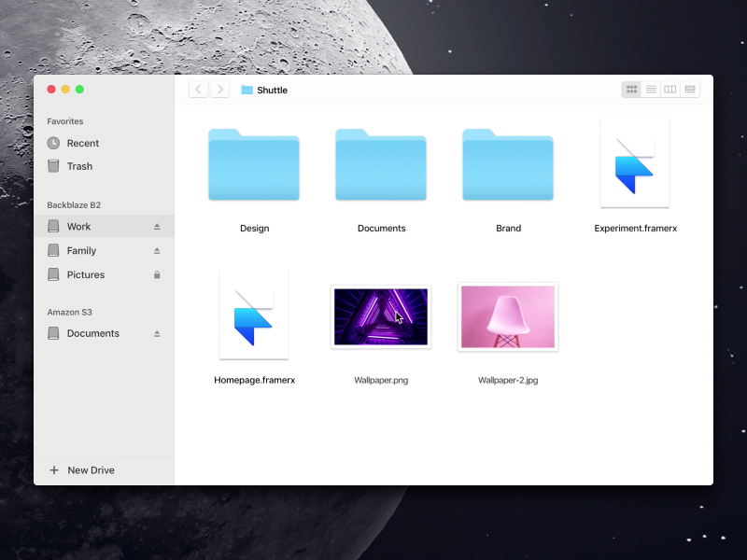Screen dimensions: 747x560
Task: Close the Shuttle window with red button
Action: (51, 89)
